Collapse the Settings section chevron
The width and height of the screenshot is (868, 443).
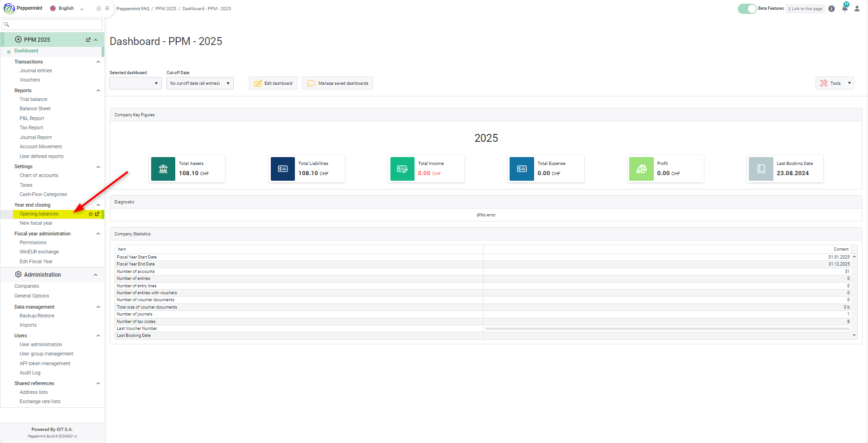pyautogui.click(x=98, y=167)
